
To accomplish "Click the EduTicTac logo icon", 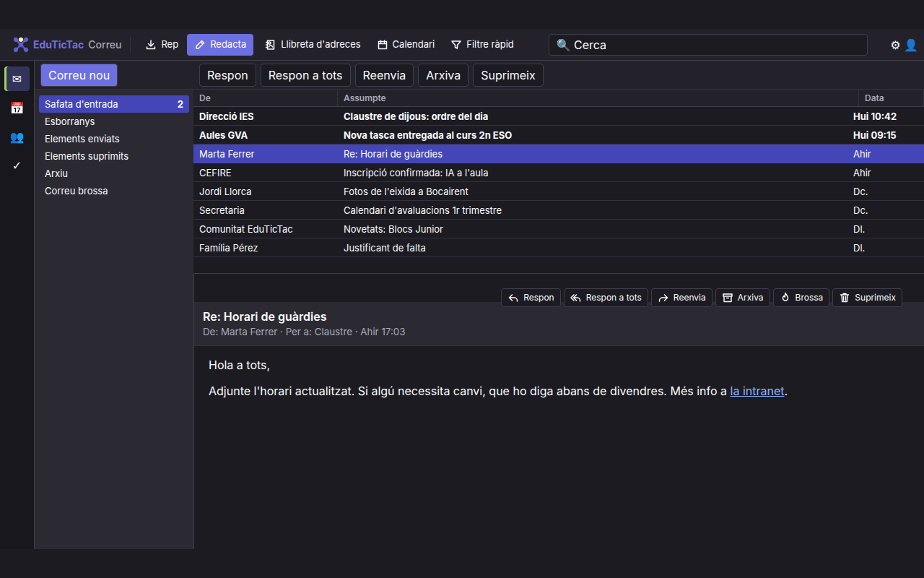I will (21, 45).
